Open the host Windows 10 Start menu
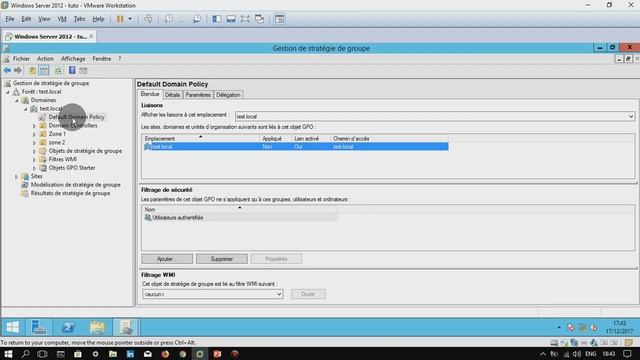 [x=8, y=354]
